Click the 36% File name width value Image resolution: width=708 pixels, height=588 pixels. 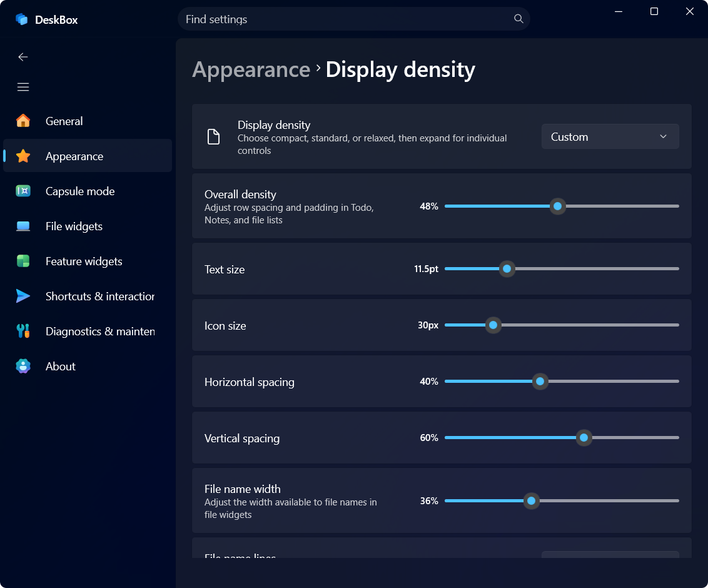[429, 500]
